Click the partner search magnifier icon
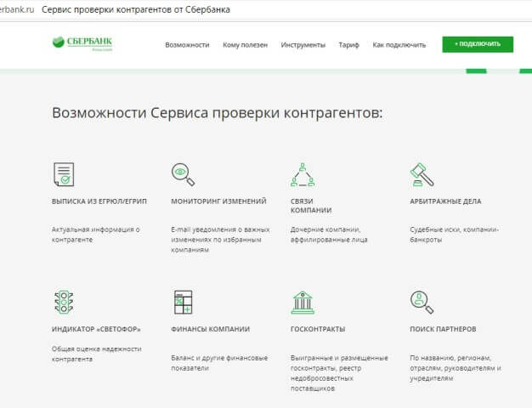The image size is (532, 408). click(422, 302)
